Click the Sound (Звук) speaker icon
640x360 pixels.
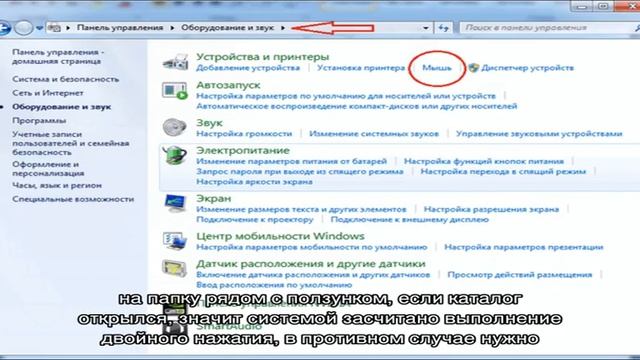coord(175,127)
